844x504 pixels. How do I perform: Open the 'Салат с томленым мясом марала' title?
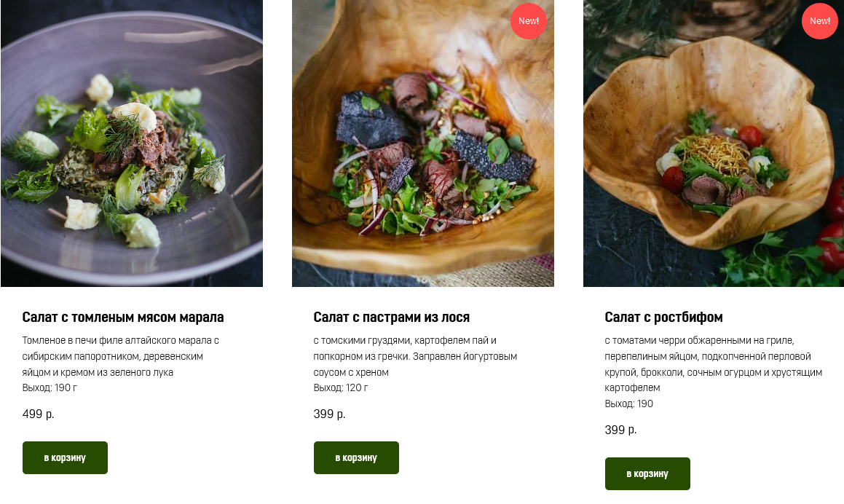(x=123, y=318)
